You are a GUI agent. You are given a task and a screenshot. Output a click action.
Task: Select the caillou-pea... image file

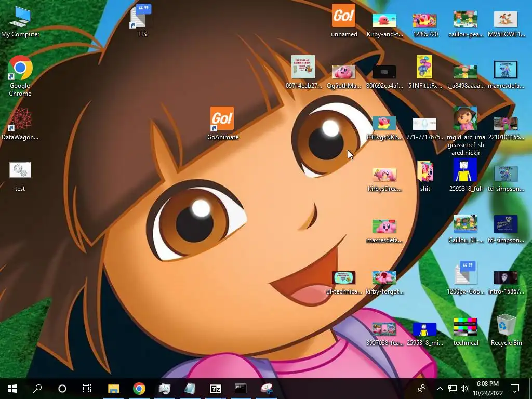[465, 24]
